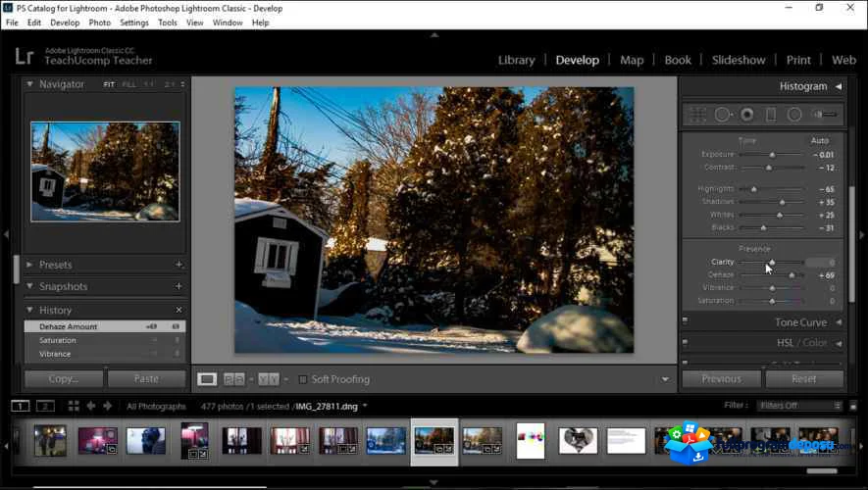Set Navigator zoom to FIT

point(109,84)
